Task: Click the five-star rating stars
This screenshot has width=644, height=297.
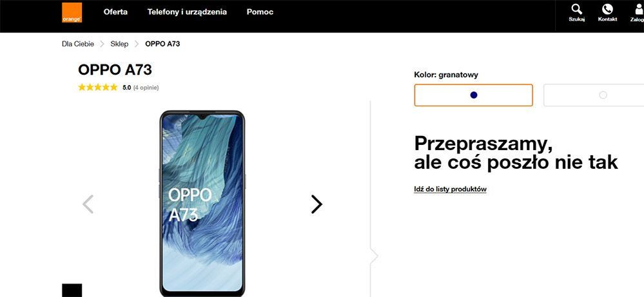Action: click(x=98, y=88)
